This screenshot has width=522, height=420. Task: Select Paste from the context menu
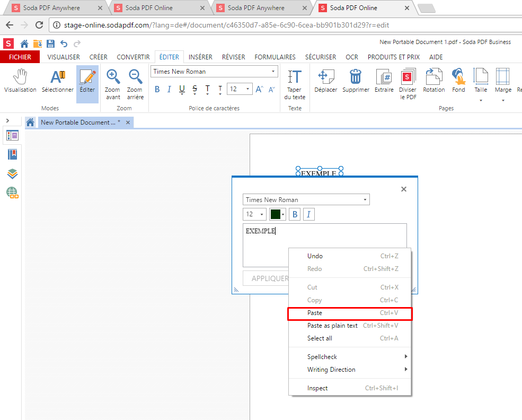tap(315, 313)
